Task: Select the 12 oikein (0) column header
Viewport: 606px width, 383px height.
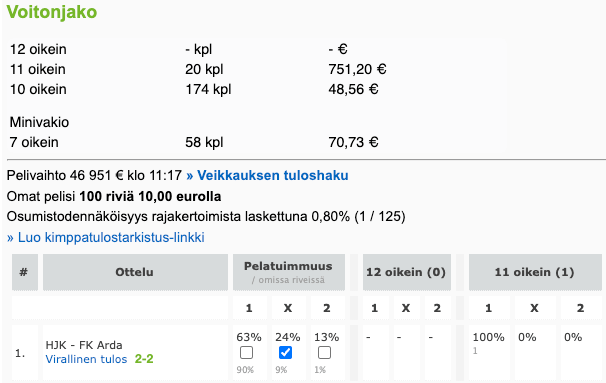Action: point(407,272)
